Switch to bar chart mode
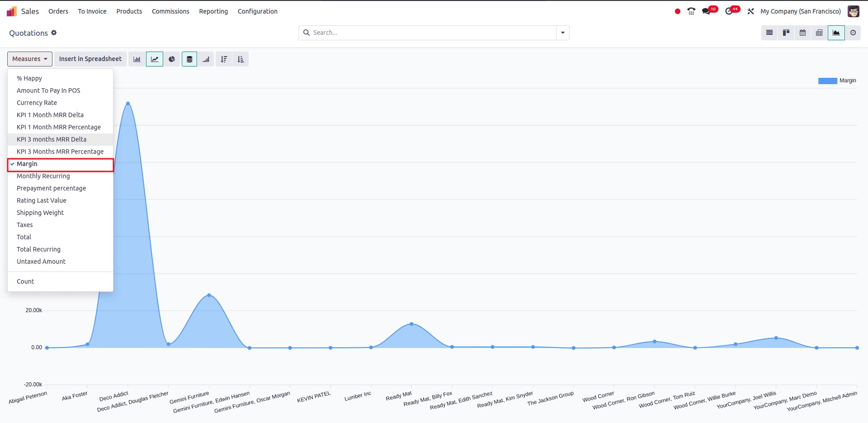This screenshot has width=868, height=423. (x=137, y=59)
